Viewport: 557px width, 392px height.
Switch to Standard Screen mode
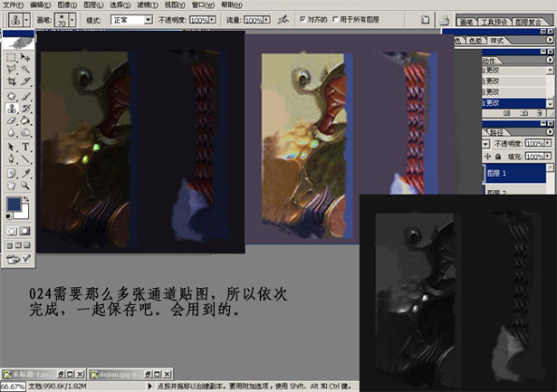(10, 245)
